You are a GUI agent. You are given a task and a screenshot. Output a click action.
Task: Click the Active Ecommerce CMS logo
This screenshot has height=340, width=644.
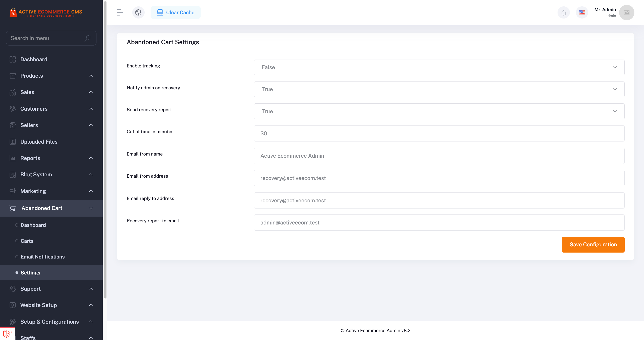click(x=46, y=13)
